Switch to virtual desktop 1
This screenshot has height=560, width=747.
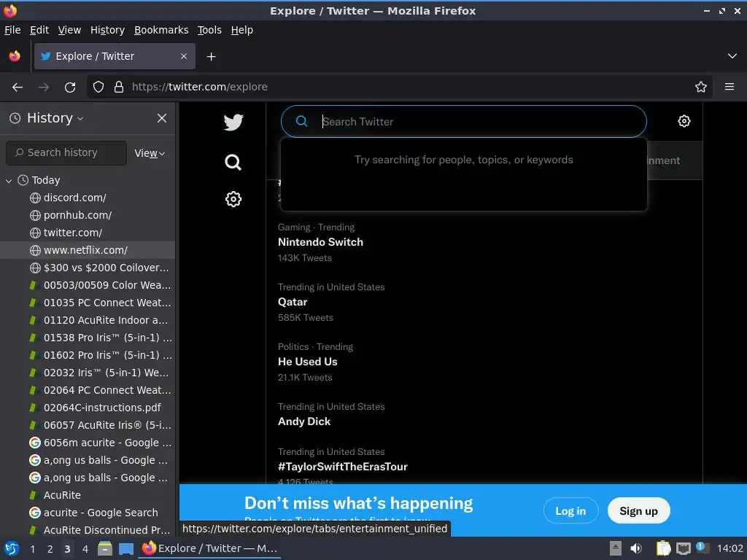32,549
